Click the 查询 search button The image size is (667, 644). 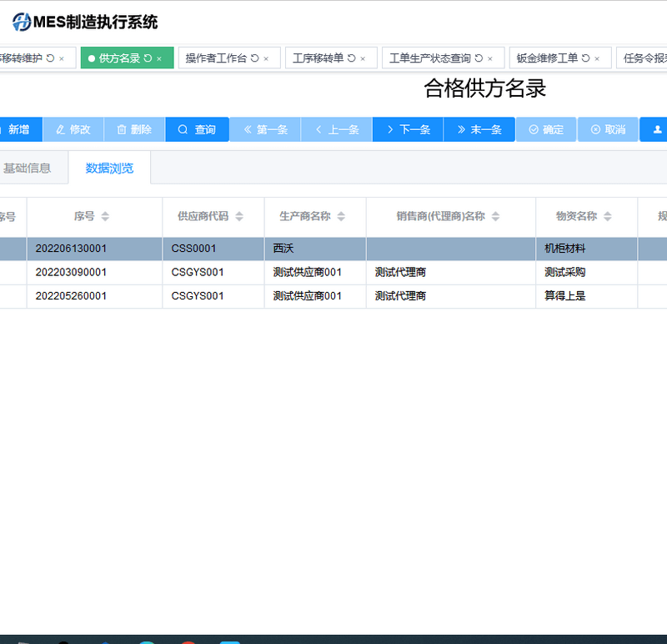(x=197, y=129)
